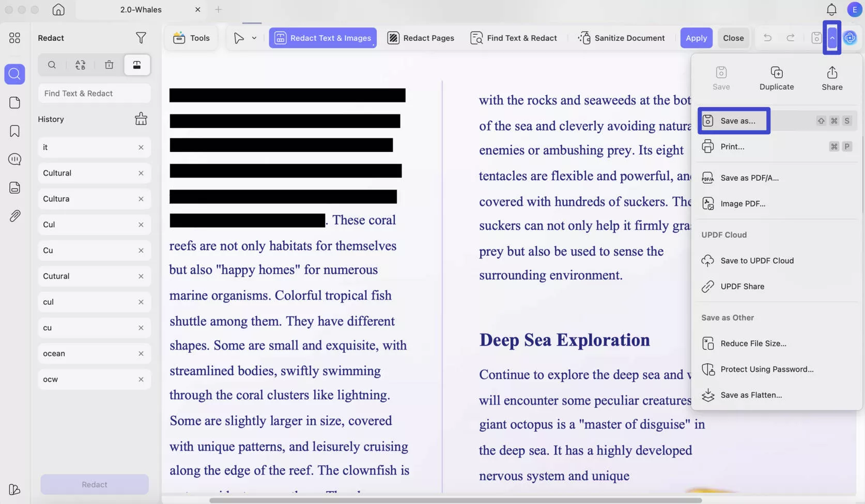The width and height of the screenshot is (865, 504).
Task: Toggle the redaction appearance preview button
Action: pos(136,65)
